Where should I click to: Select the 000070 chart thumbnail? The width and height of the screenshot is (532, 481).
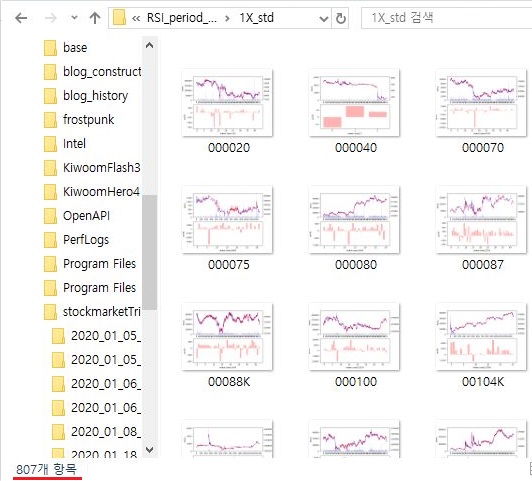(x=481, y=103)
